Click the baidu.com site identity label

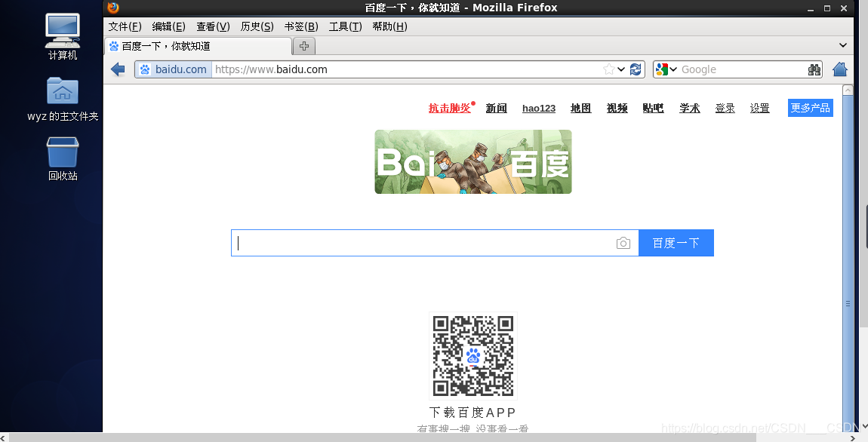180,69
